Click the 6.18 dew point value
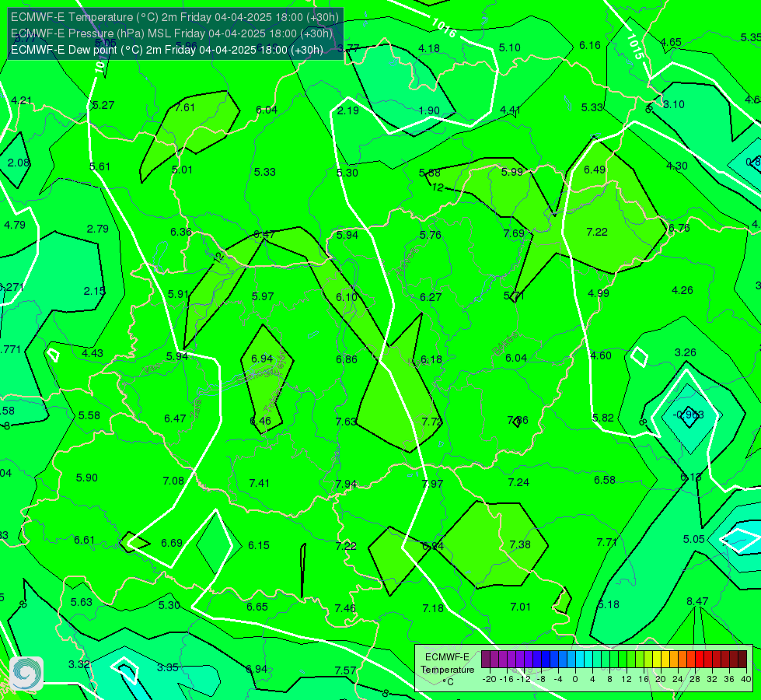The image size is (761, 700). [x=431, y=359]
